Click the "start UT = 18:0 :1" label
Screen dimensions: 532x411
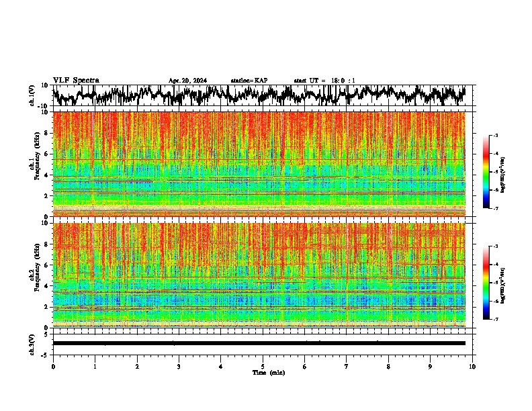click(324, 81)
